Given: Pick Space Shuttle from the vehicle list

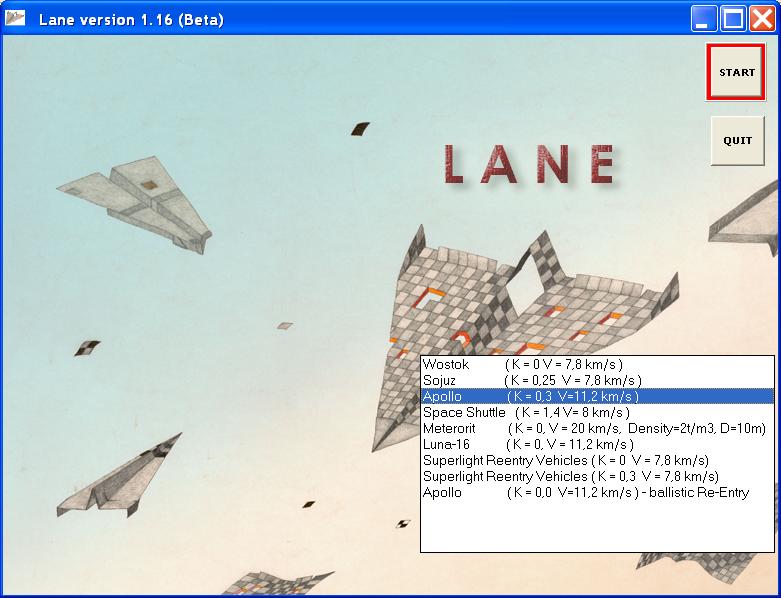Looking at the screenshot, I should pos(525,413).
